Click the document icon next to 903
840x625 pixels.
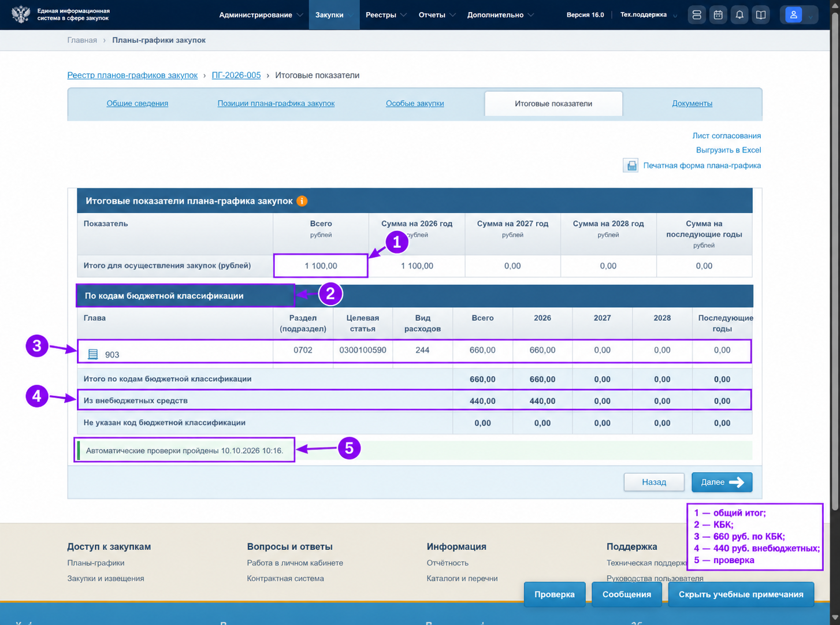(x=92, y=354)
